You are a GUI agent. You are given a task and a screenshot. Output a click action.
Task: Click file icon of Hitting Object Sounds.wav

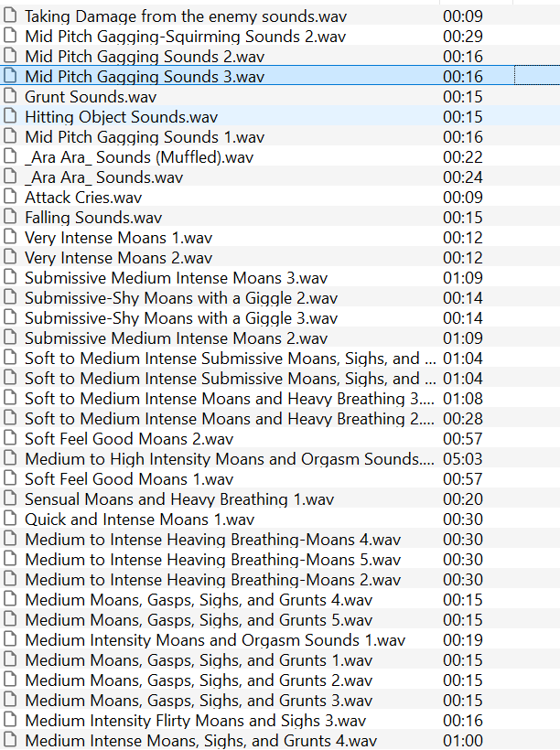point(9,116)
